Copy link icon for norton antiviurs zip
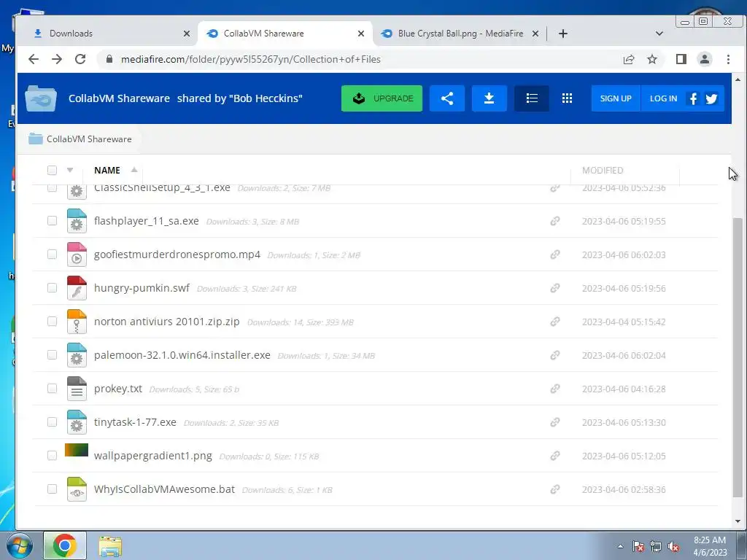Image resolution: width=747 pixels, height=560 pixels. (x=555, y=322)
